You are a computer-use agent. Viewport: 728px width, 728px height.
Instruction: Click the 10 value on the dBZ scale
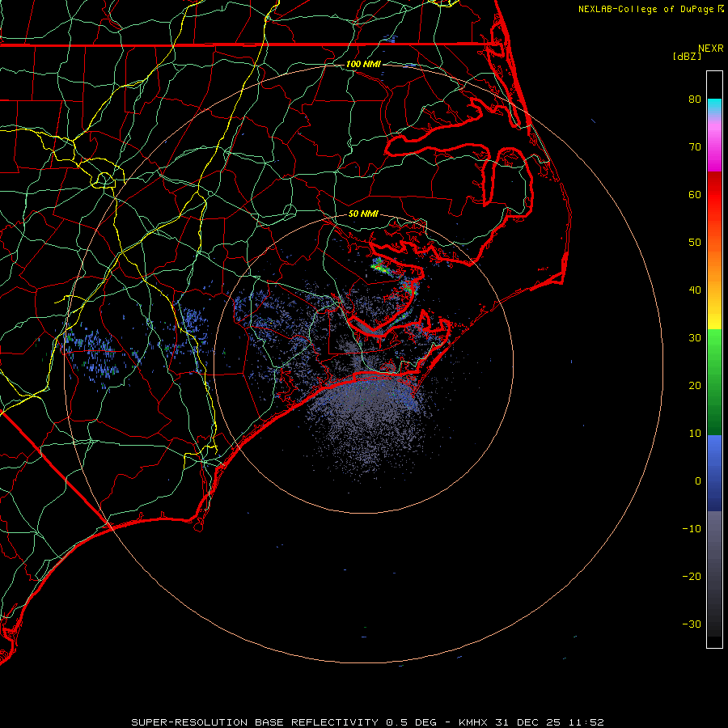695,434
